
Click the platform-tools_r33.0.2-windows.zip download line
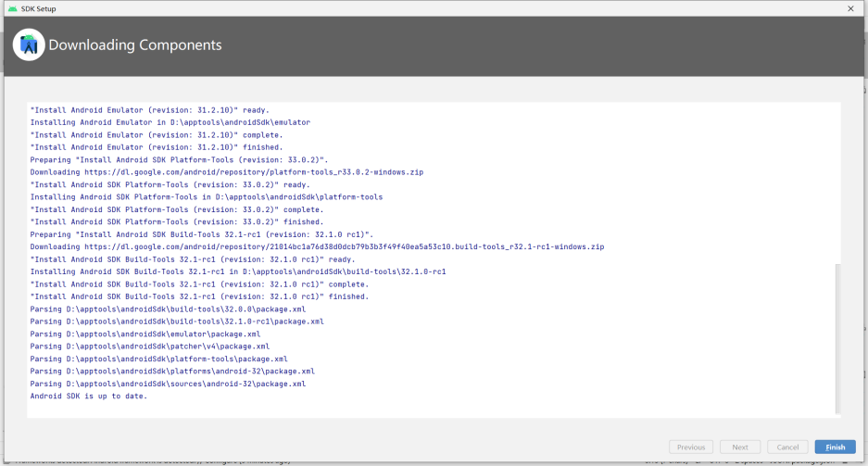tap(226, 172)
